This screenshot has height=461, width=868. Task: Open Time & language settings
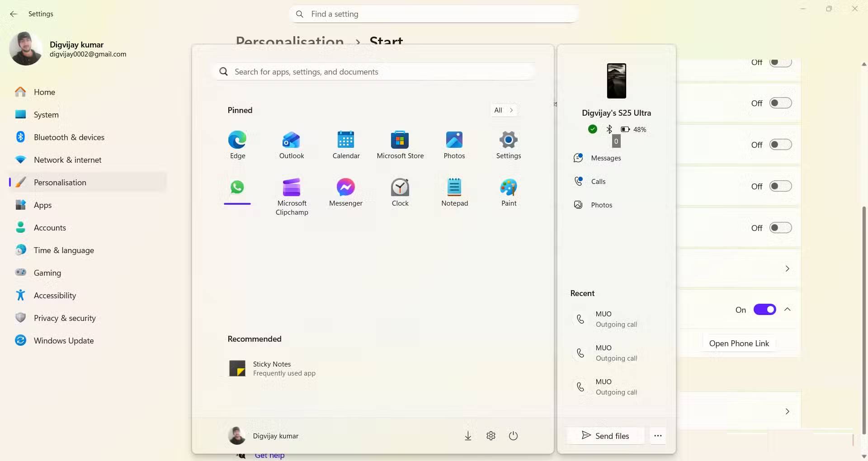pyautogui.click(x=88, y=250)
